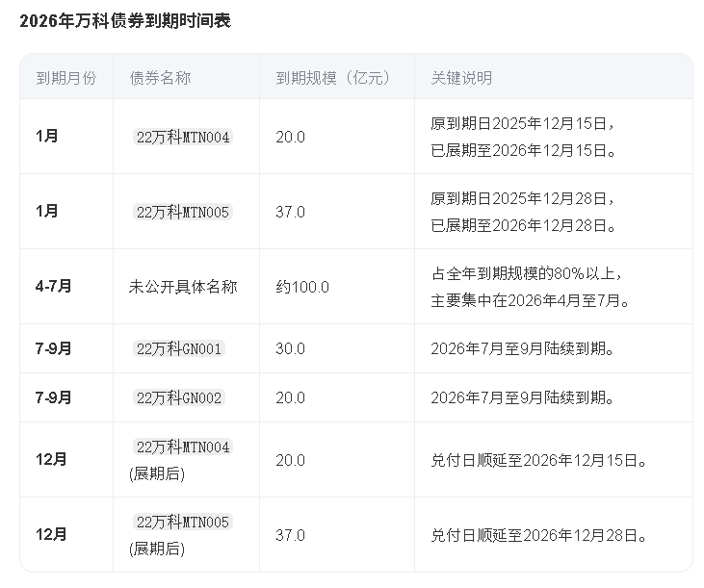The image size is (704, 588).
Task: Select the 4-7月 month cell
Action: [53, 286]
